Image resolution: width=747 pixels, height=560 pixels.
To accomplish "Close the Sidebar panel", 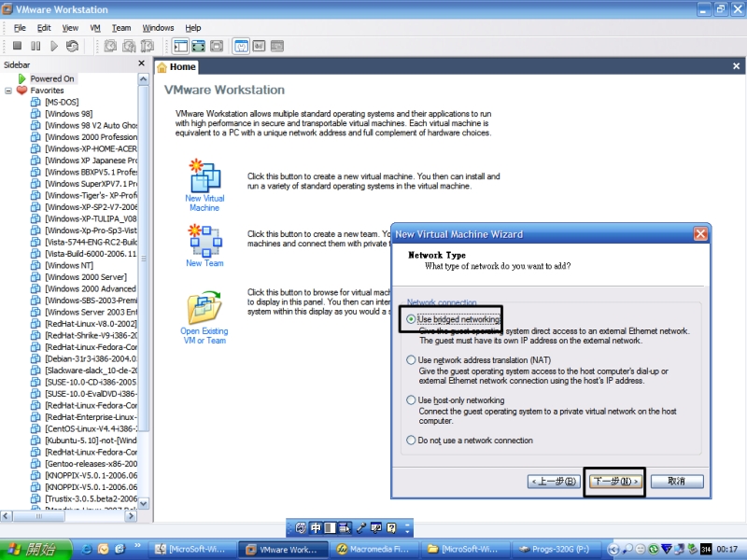I will pyautogui.click(x=142, y=63).
